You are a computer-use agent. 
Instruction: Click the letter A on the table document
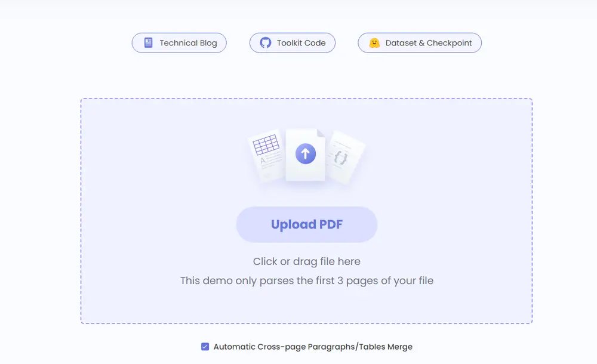point(263,161)
